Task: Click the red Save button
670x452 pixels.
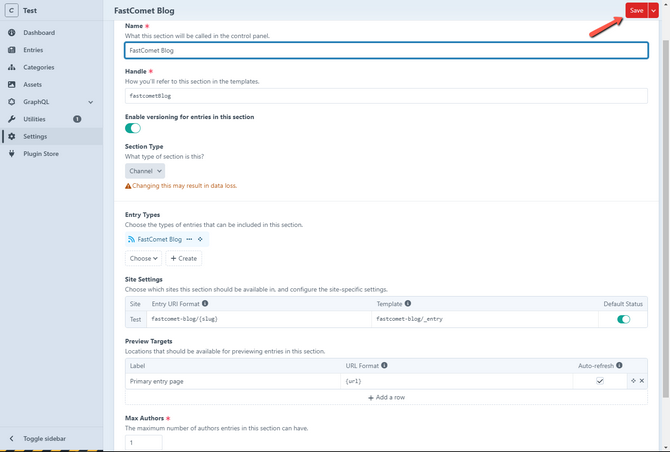Action: (636, 10)
